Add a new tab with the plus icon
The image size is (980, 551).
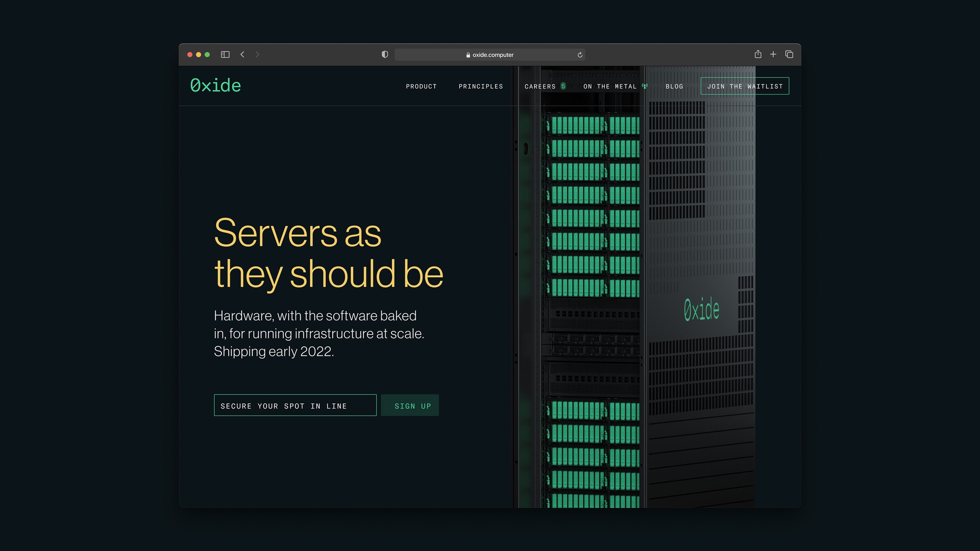(x=773, y=54)
